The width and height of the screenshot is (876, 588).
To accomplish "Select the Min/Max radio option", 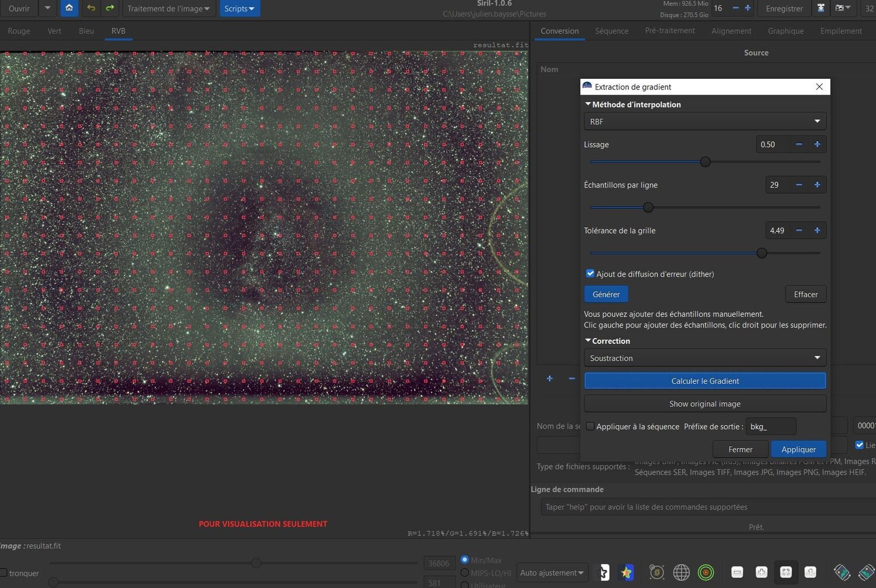I will click(465, 559).
